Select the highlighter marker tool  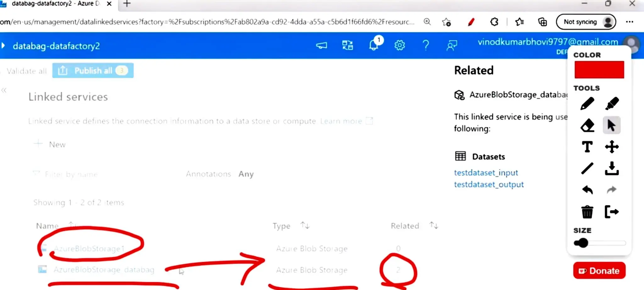[x=612, y=104]
